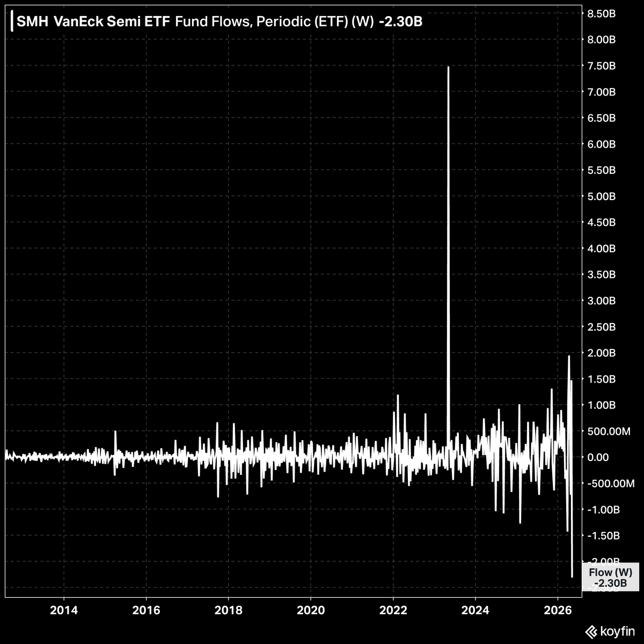Image resolution: width=644 pixels, height=644 pixels.
Task: Click the 2.50B y-axis label
Action: pos(602,327)
